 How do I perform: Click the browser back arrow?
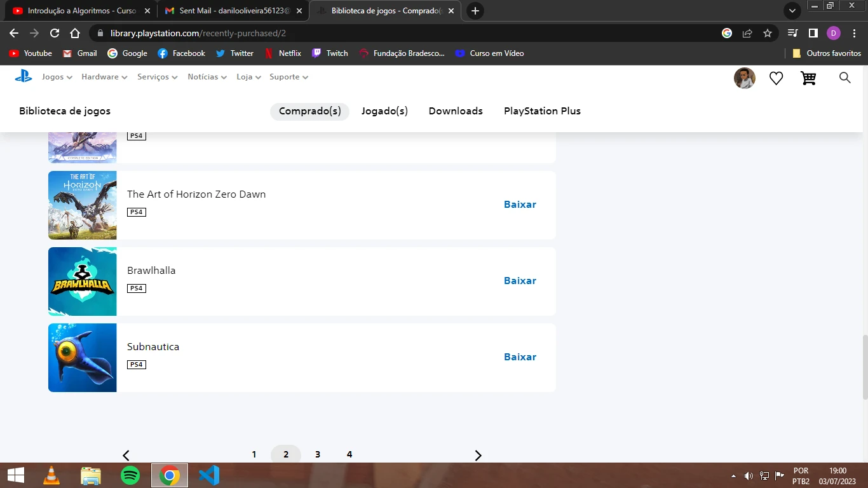[14, 33]
